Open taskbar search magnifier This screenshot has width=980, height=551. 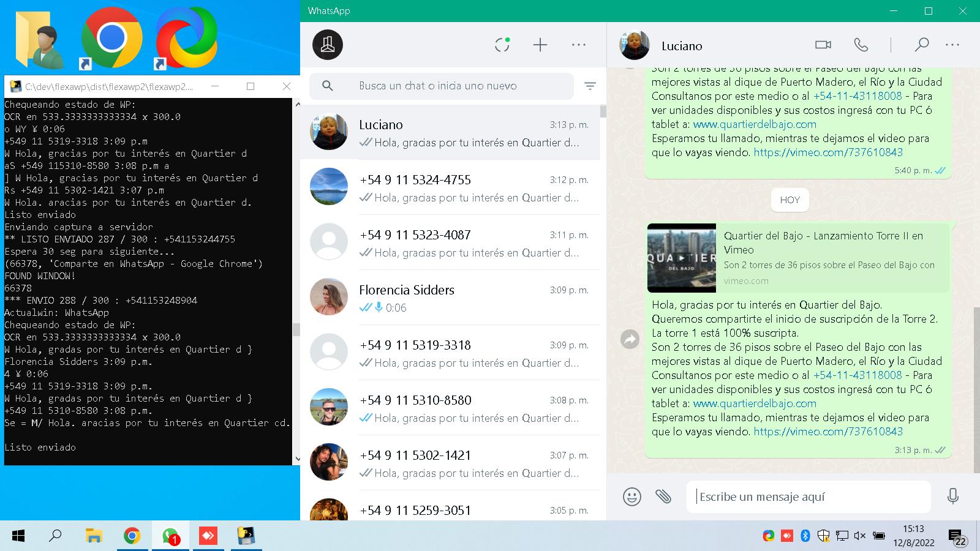55,536
